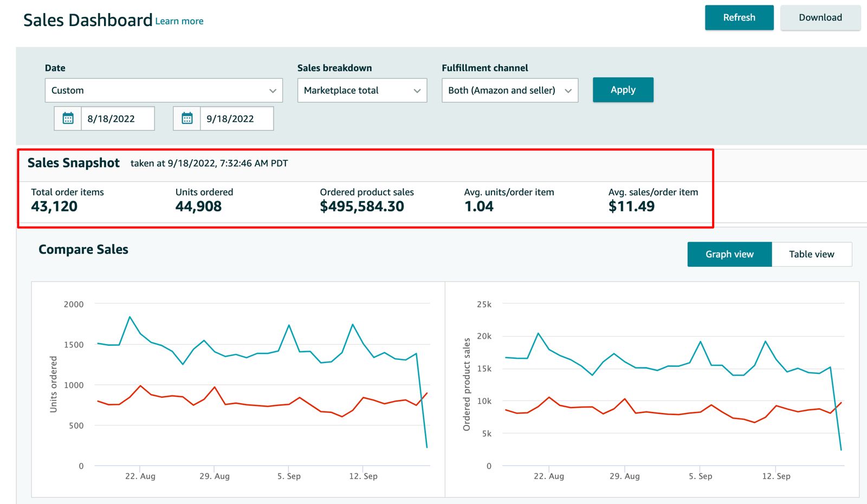This screenshot has height=504, width=867.
Task: Open the end date calendar icon
Action: 187,118
